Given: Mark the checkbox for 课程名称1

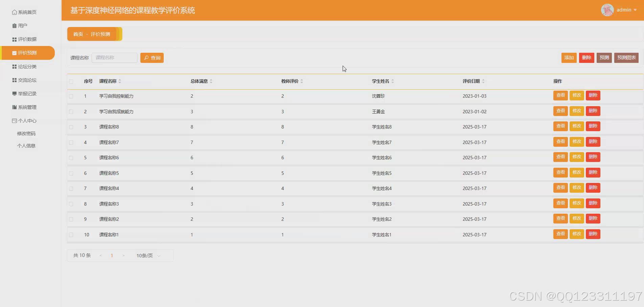Looking at the screenshot, I should [71, 235].
